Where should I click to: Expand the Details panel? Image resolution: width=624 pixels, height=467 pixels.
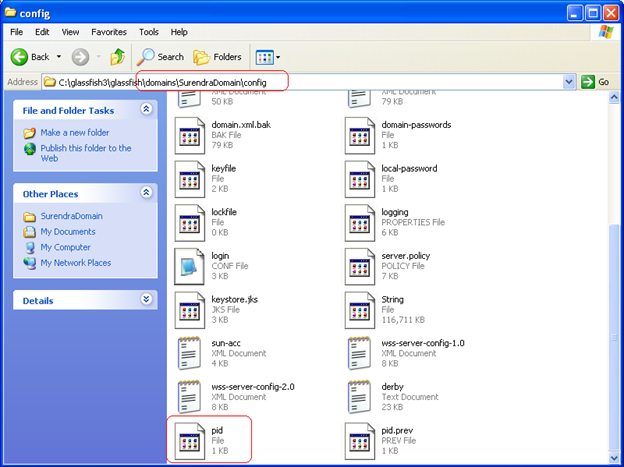pos(146,299)
